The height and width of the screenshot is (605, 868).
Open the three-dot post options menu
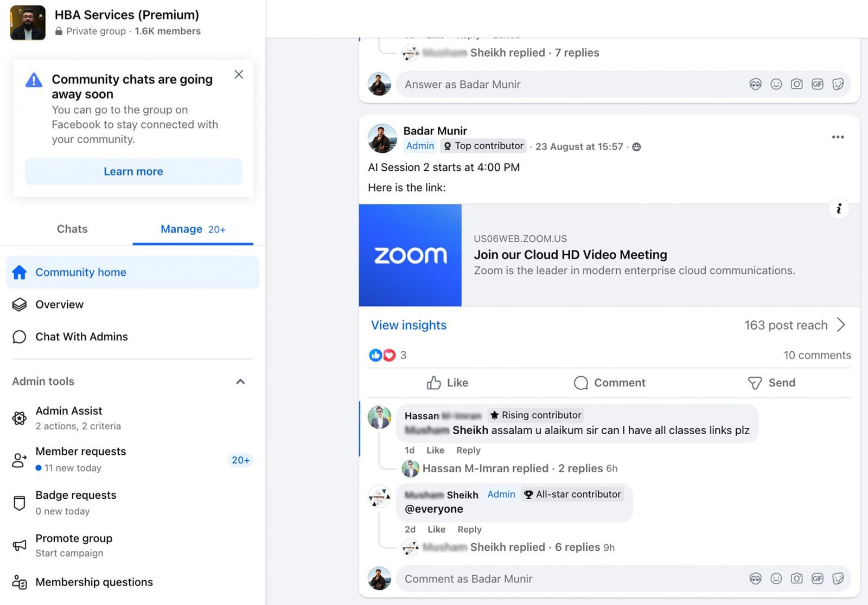(838, 137)
